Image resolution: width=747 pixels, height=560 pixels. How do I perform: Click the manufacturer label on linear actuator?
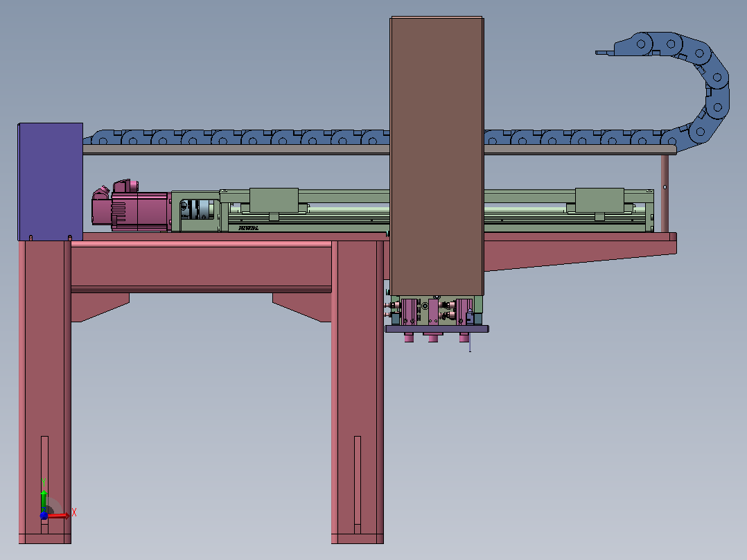point(248,228)
